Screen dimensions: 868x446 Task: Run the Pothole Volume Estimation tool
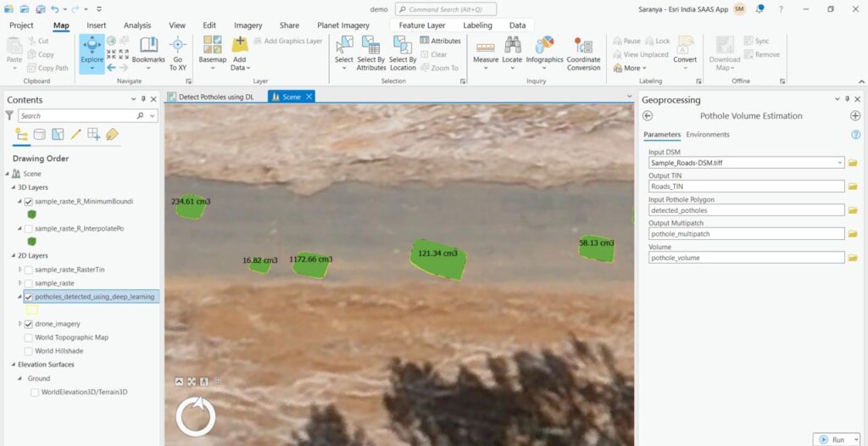pos(832,439)
